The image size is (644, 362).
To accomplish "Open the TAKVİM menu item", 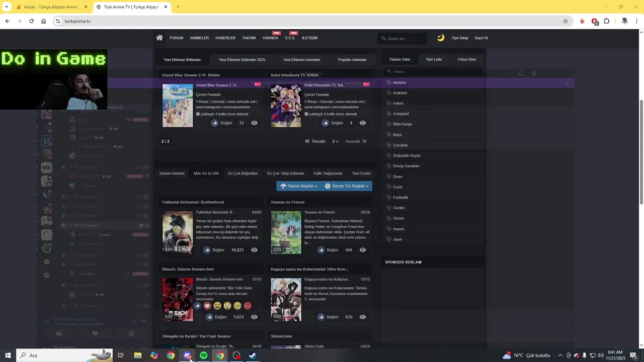I will coord(249,38).
